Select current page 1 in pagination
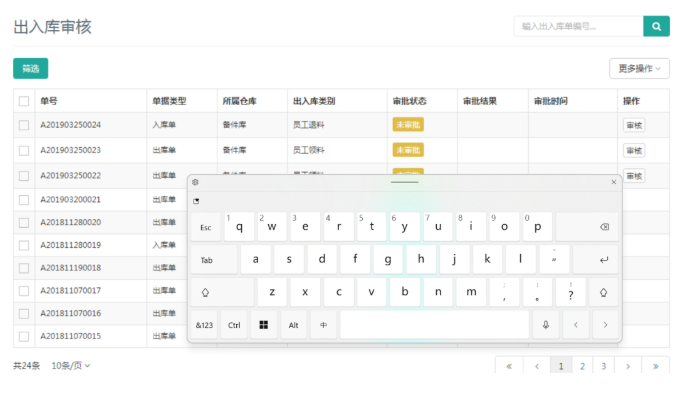This screenshot has width=686, height=399. pyautogui.click(x=561, y=366)
